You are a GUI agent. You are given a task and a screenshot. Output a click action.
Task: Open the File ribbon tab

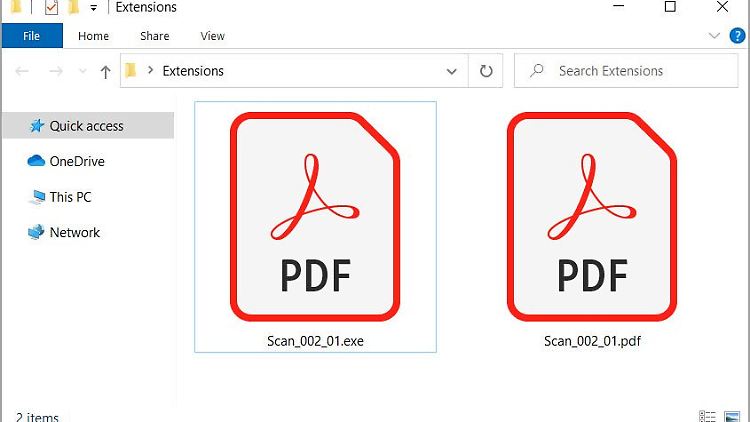point(32,36)
